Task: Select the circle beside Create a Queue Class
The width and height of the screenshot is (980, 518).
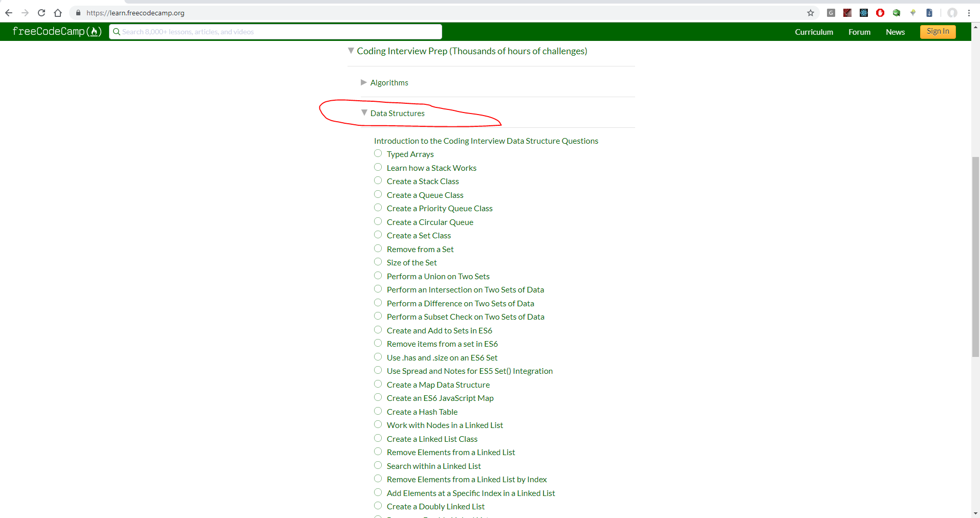Action: pyautogui.click(x=378, y=194)
